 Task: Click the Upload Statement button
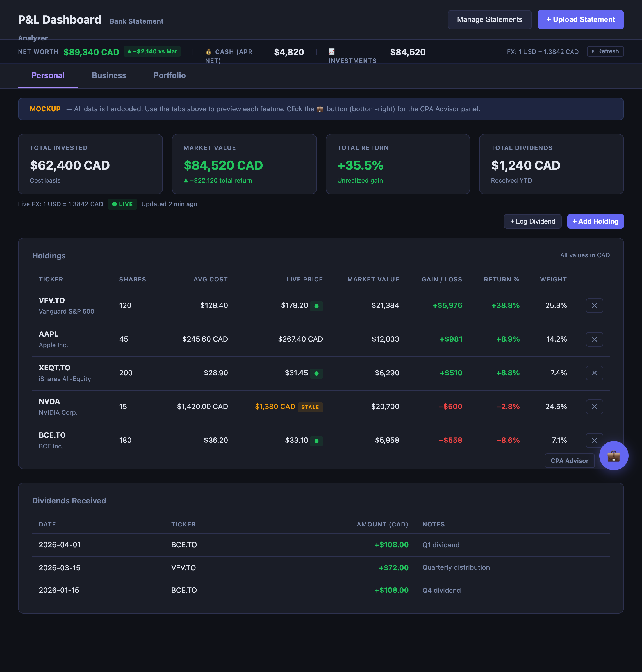tap(580, 19)
